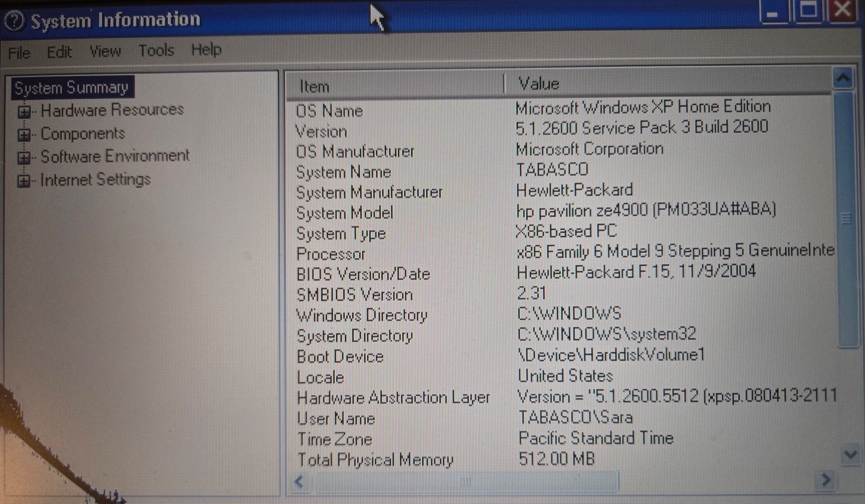Click the value C:\WINDOWS\system32
The width and height of the screenshot is (865, 504).
(x=607, y=334)
